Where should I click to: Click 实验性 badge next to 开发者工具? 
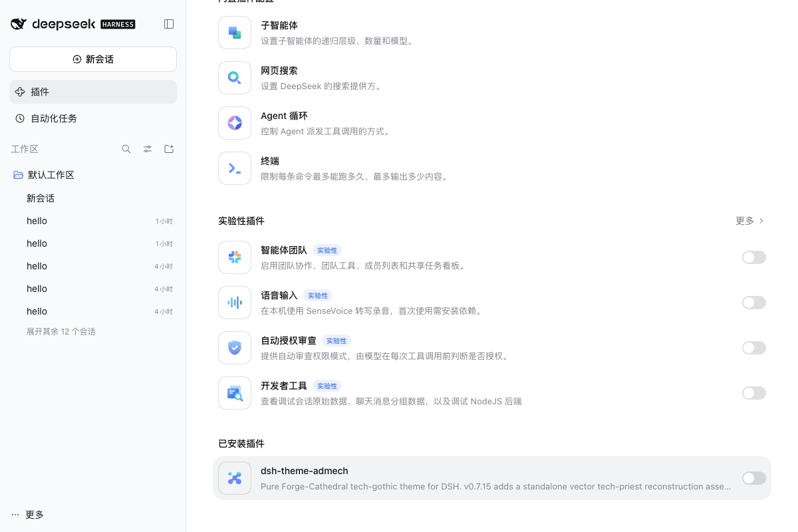coord(327,386)
